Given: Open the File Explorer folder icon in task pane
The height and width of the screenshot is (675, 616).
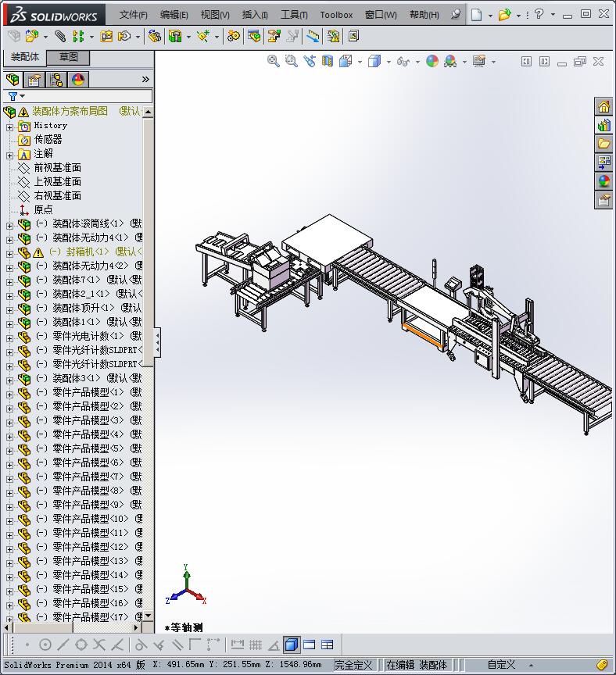Looking at the screenshot, I should click(x=603, y=143).
